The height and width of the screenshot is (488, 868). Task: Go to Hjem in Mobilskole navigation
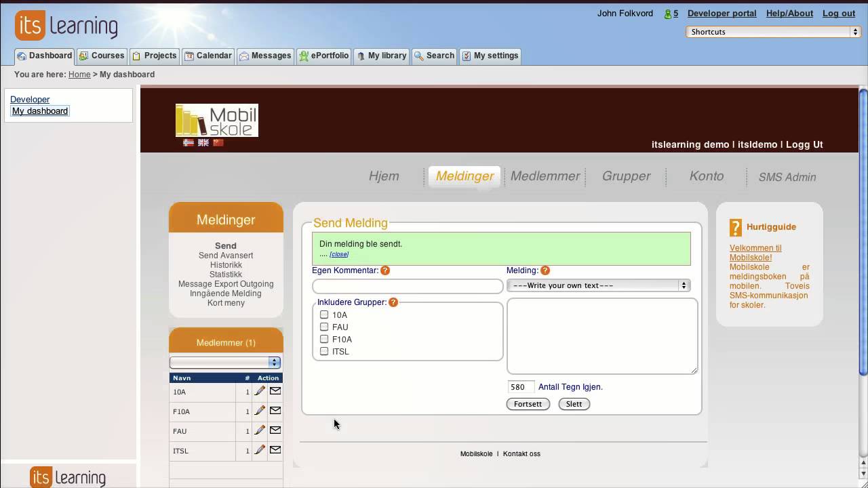tap(384, 176)
